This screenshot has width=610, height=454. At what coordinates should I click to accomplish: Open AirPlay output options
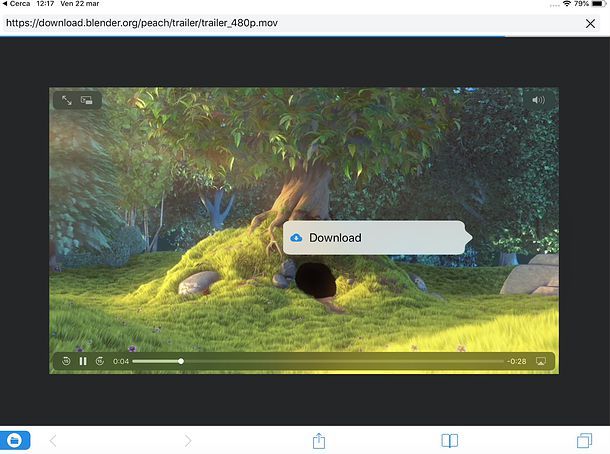coord(541,361)
